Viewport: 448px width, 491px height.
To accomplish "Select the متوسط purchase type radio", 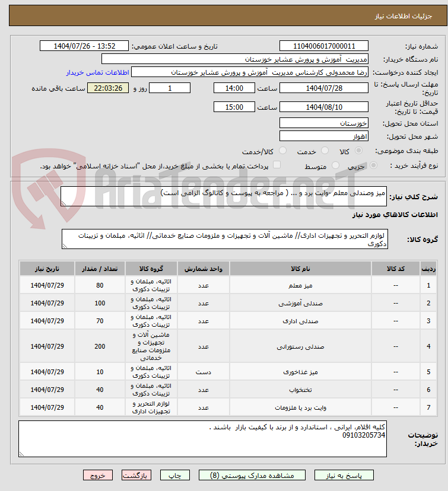I will click(335, 165).
